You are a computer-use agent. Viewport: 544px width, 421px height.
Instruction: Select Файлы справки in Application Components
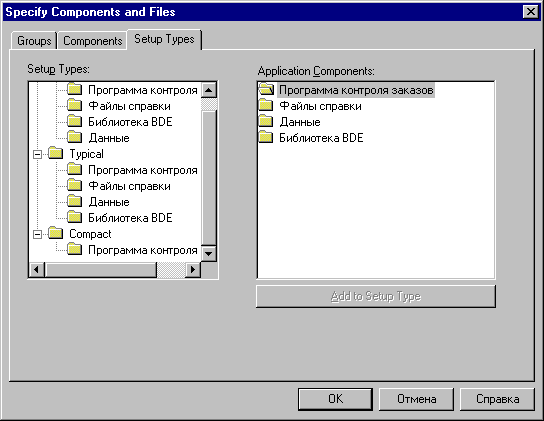click(321, 106)
